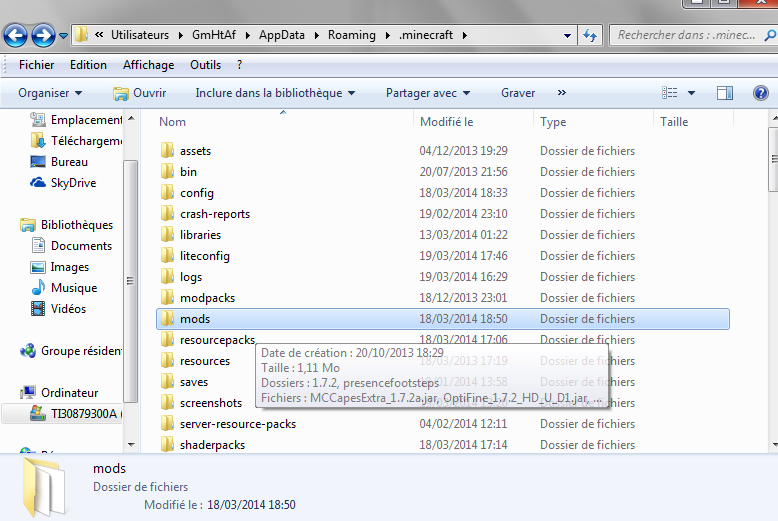Select the resourcepacks folder
Viewport: 778px width, 521px height.
tap(217, 340)
